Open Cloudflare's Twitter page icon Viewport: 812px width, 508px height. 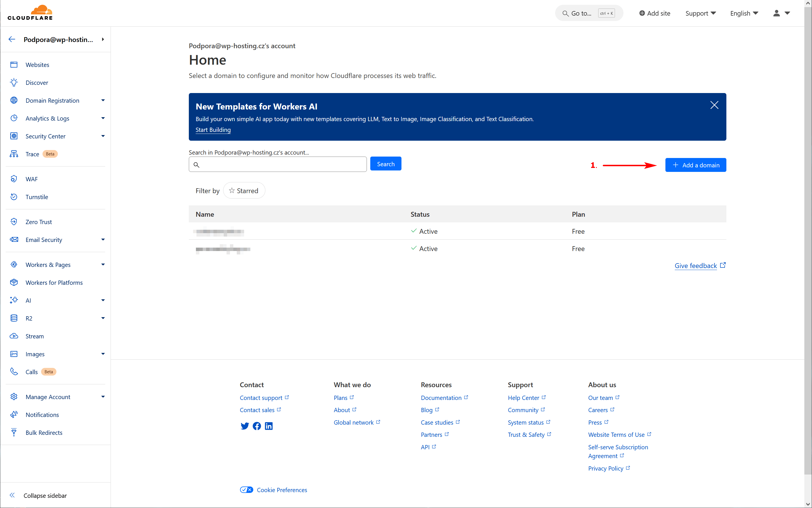point(244,426)
